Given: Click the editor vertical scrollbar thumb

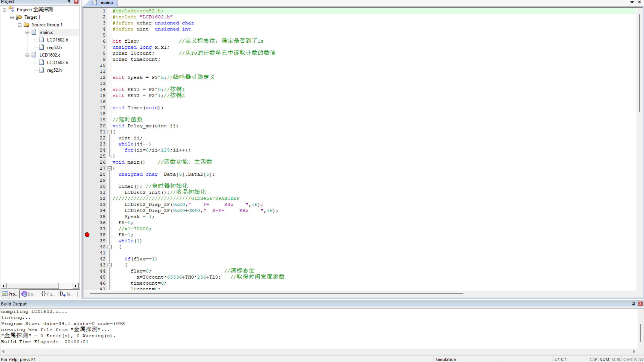Looking at the screenshot, I should pyautogui.click(x=639, y=63).
